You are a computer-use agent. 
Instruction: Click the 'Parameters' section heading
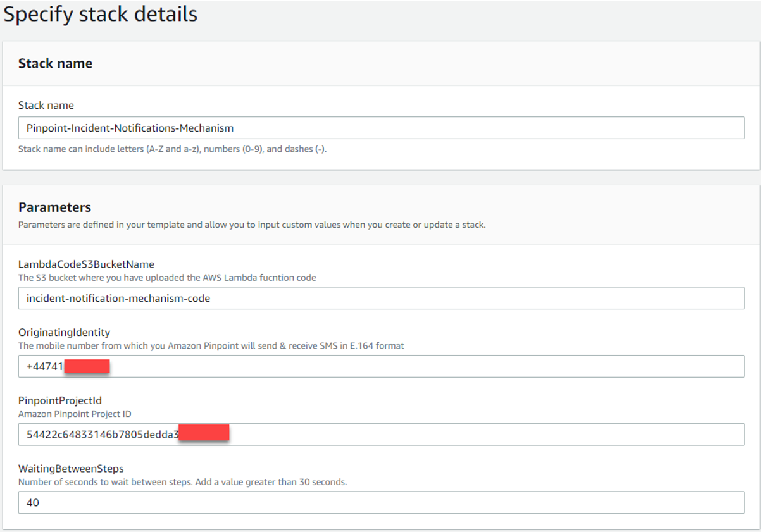point(54,207)
